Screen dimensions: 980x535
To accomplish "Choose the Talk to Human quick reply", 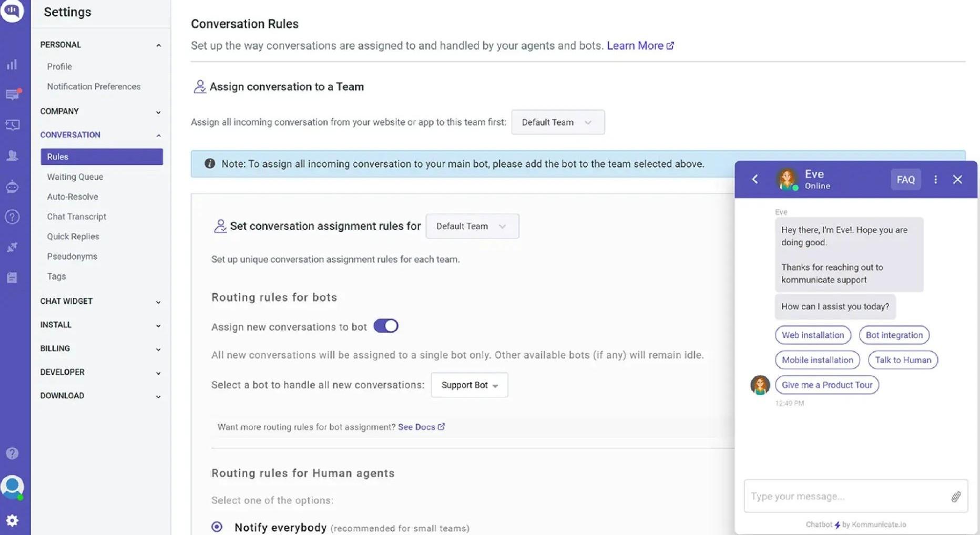I will click(x=903, y=360).
